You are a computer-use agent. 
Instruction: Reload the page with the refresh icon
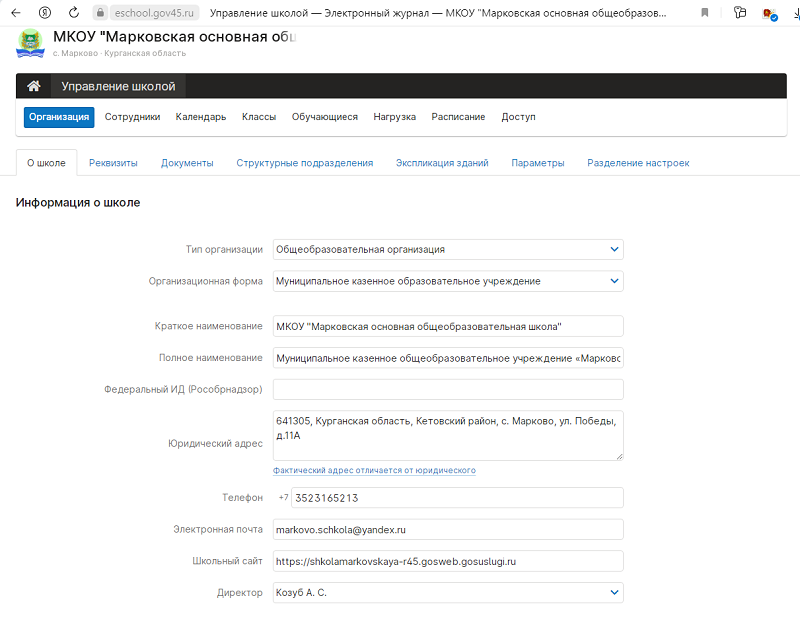73,13
